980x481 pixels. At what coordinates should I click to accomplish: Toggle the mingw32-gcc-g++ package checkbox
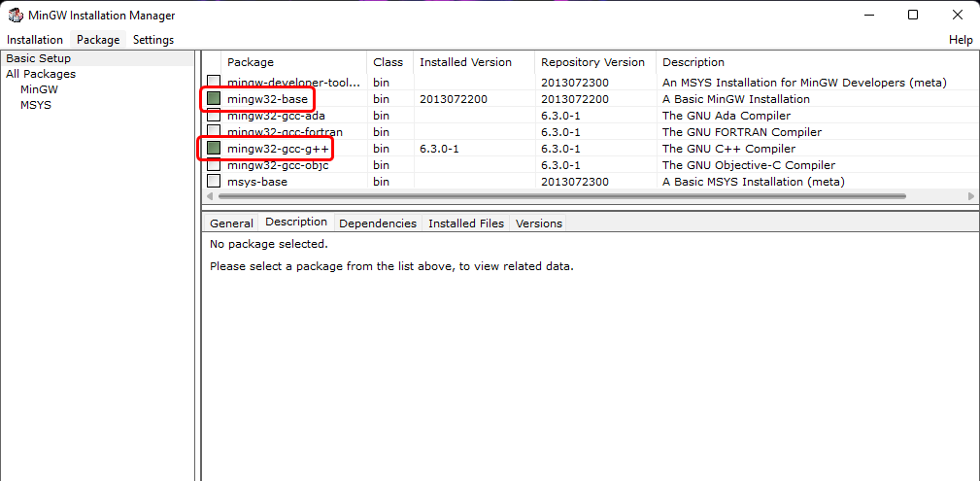coord(214,149)
